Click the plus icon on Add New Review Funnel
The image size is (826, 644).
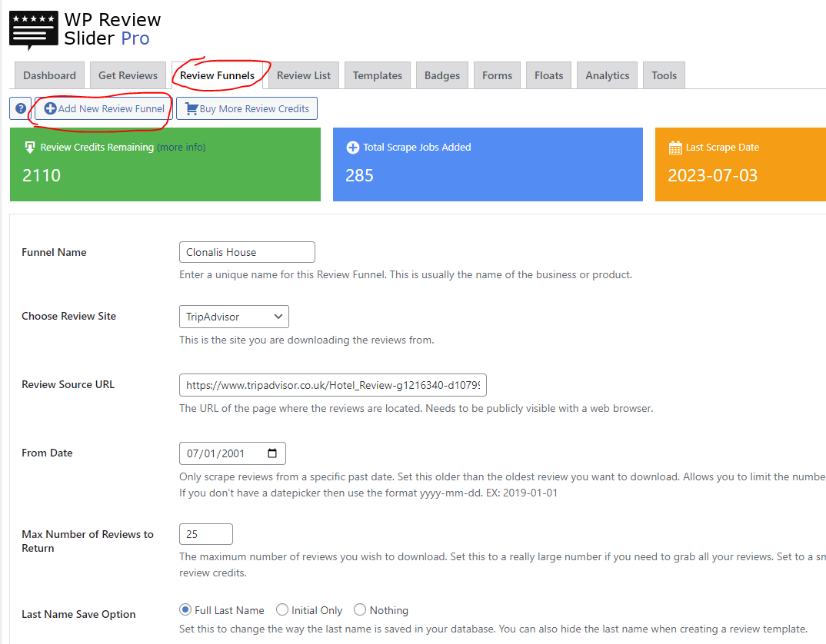coord(50,108)
